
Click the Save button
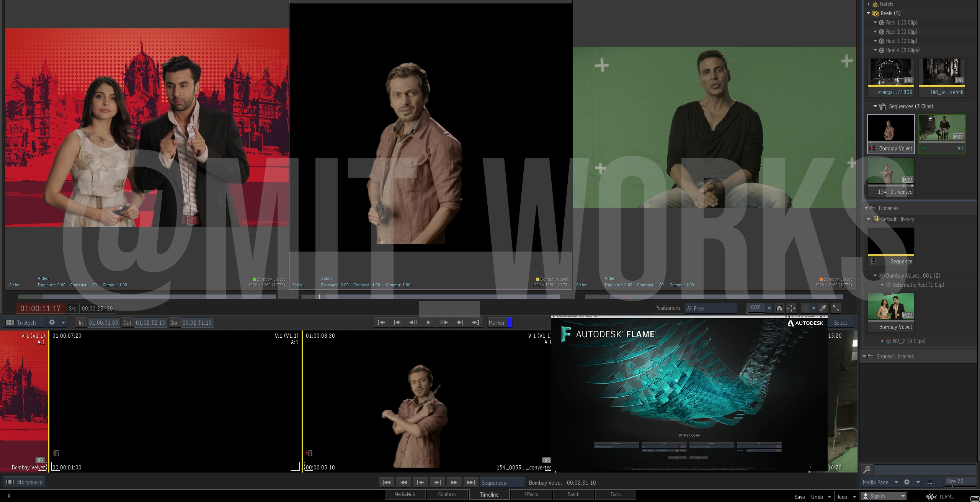pos(799,497)
